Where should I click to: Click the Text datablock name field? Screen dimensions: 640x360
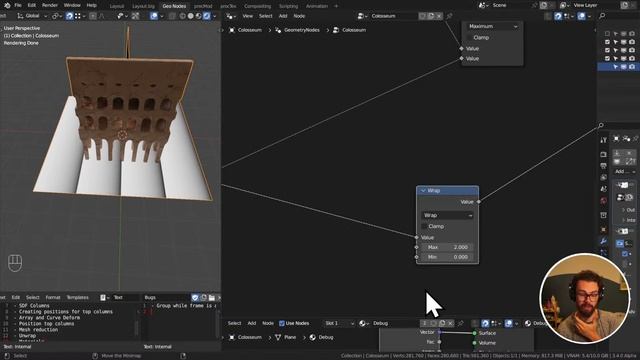[x=125, y=298]
